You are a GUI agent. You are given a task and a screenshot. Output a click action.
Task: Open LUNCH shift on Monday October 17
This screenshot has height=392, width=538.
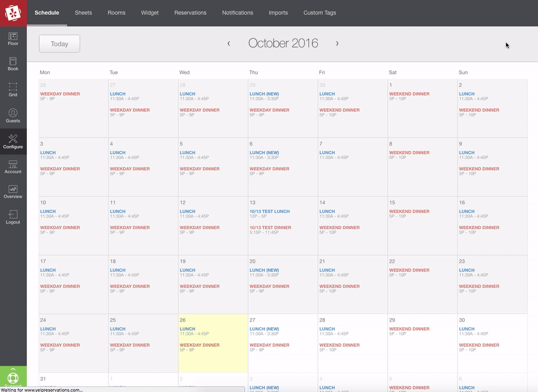[x=48, y=270]
